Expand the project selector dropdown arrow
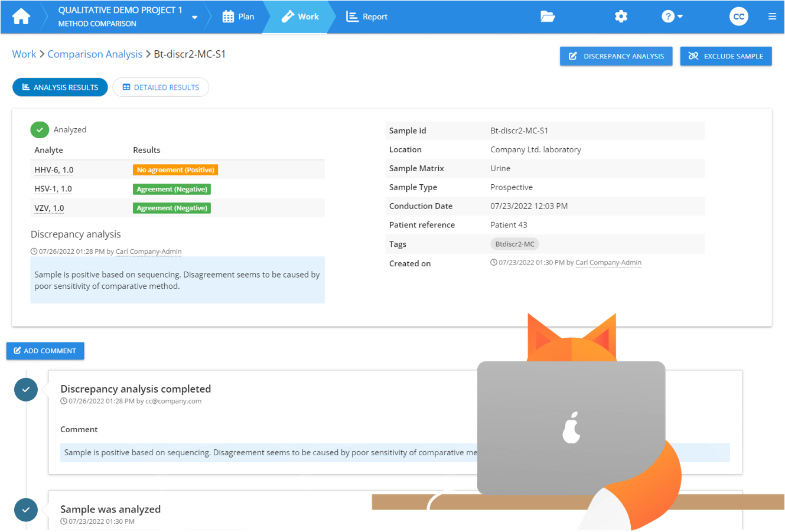The height and width of the screenshot is (532, 785). click(x=195, y=17)
